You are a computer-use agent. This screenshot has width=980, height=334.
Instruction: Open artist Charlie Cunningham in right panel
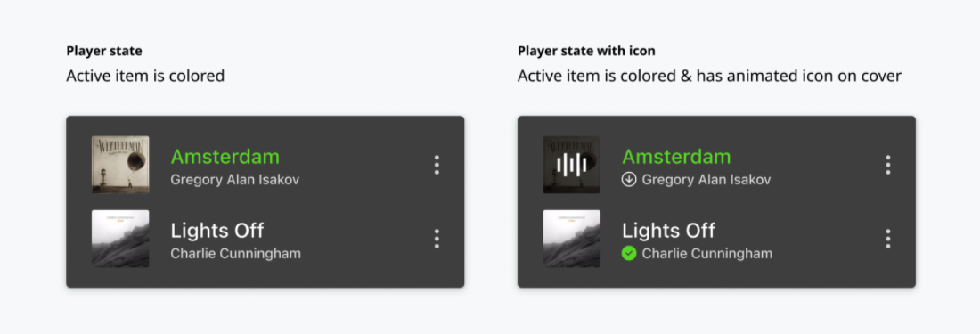point(706,254)
